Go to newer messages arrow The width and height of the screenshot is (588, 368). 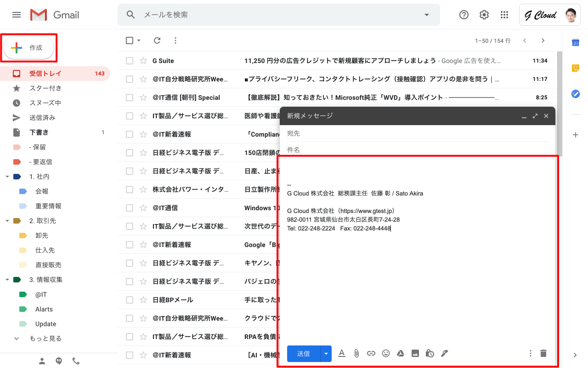pos(525,40)
